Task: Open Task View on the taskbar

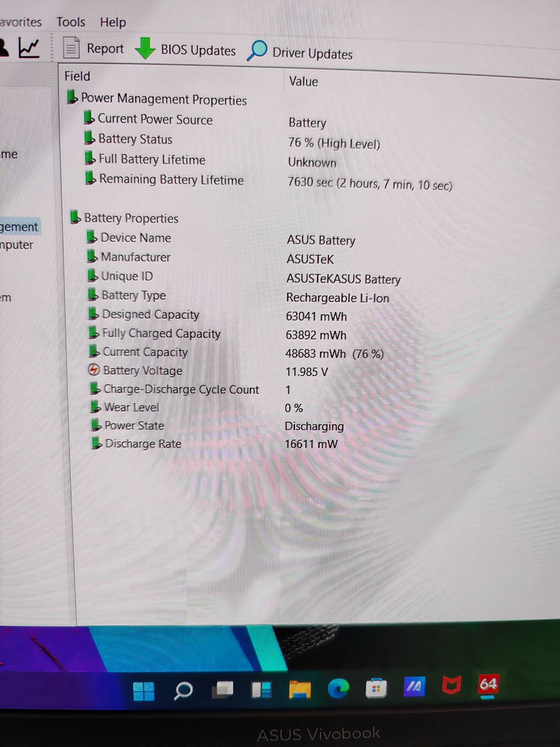Action: pyautogui.click(x=222, y=689)
